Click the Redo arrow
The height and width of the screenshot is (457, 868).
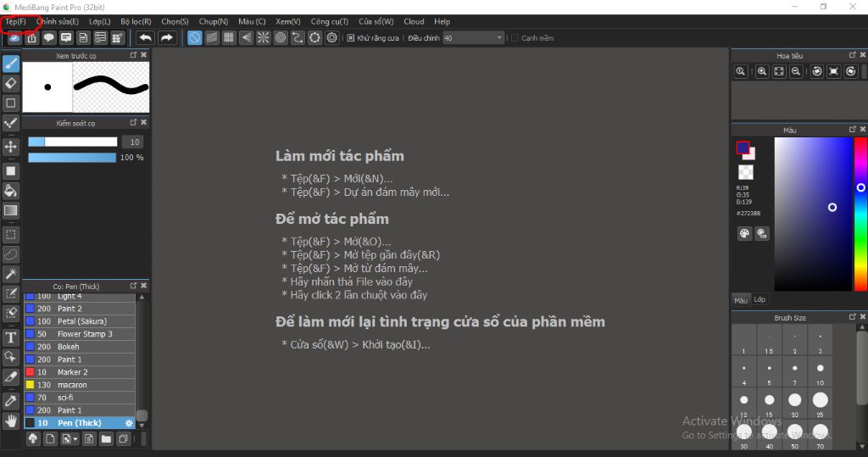pyautogui.click(x=166, y=37)
